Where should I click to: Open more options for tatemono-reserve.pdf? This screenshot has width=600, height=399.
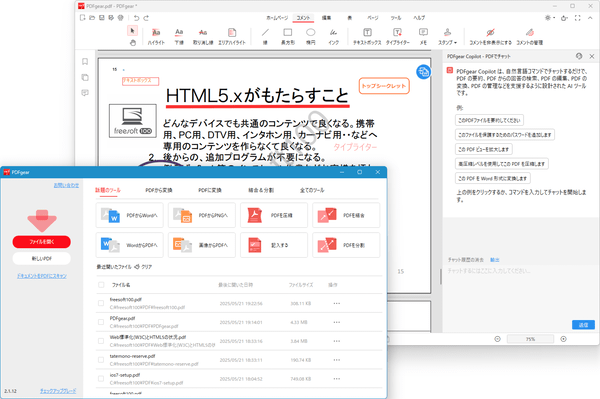(337, 360)
